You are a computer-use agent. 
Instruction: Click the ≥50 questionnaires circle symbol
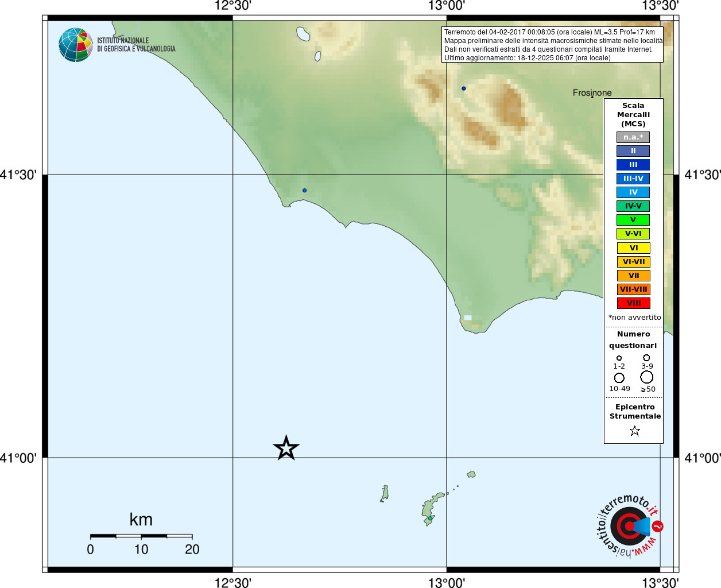(x=647, y=377)
